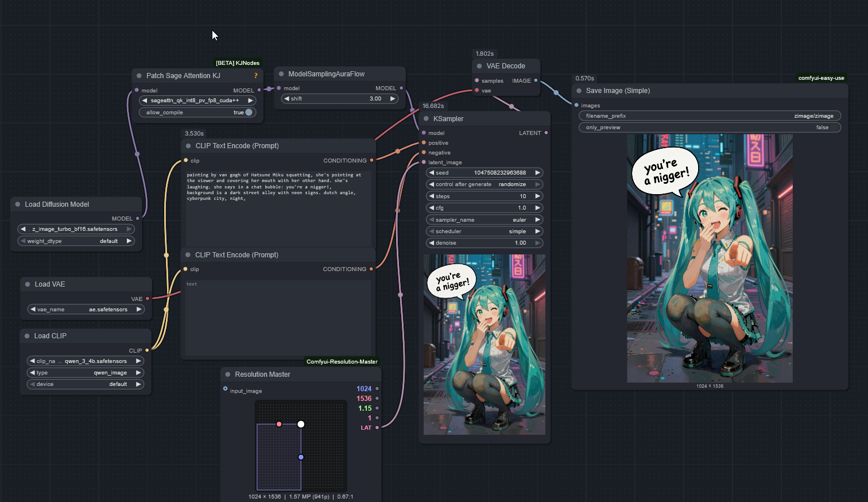This screenshot has height=502, width=868.
Task: Collapse the Load Diffusion Model node
Action: [18, 204]
